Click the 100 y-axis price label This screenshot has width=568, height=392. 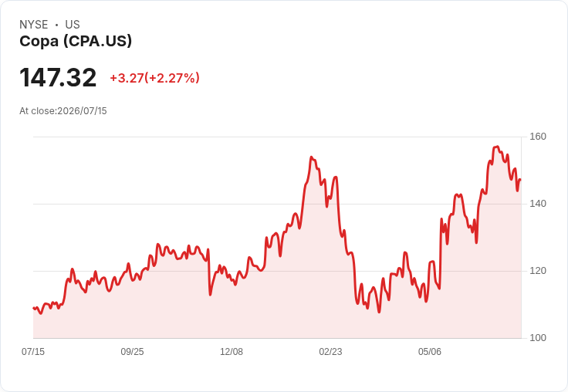(x=538, y=338)
